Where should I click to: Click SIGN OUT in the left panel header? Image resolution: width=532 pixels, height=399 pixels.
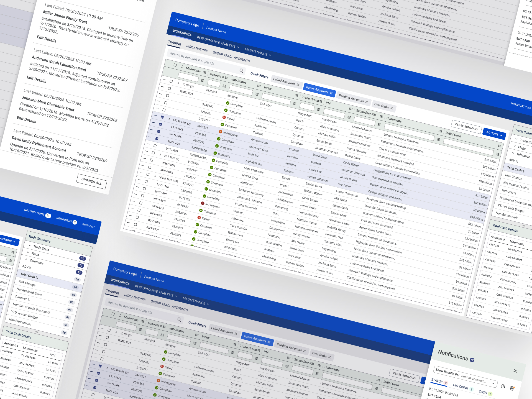click(x=88, y=226)
